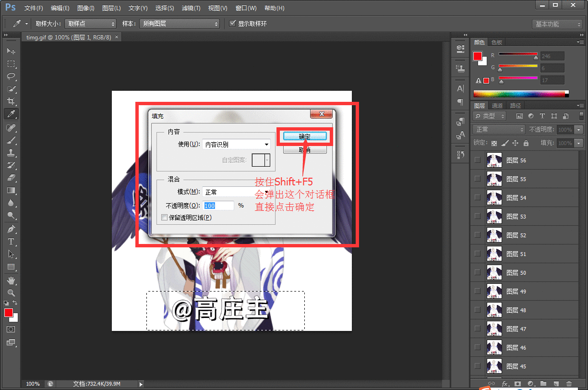Switch to the Channels tab
This screenshot has height=390, width=588.
tap(497, 106)
